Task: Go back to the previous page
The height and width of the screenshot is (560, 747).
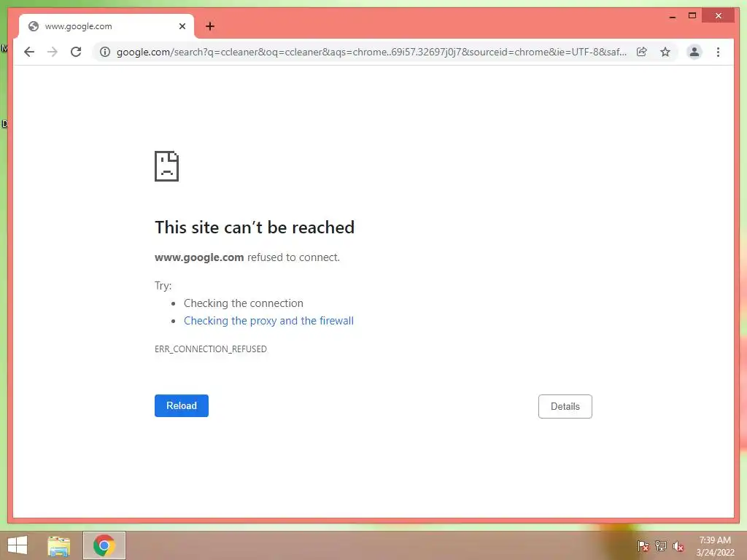Action: point(29,52)
